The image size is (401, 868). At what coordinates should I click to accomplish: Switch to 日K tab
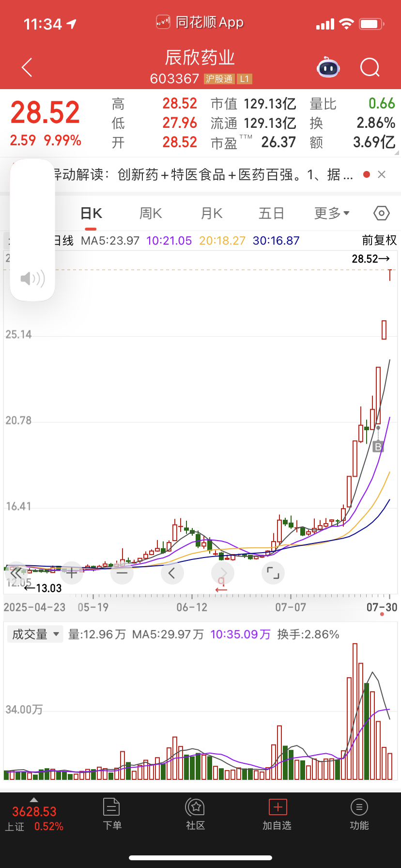[91, 214]
